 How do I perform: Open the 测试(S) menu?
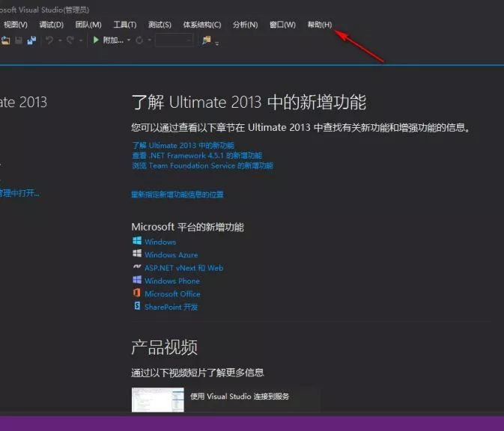click(160, 25)
